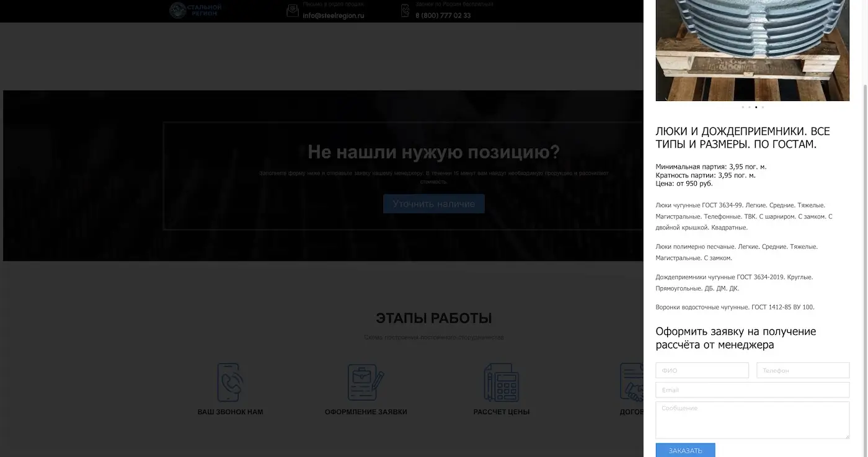Click the Уточнить наличие button
This screenshot has height=457, width=868.
pyautogui.click(x=434, y=204)
